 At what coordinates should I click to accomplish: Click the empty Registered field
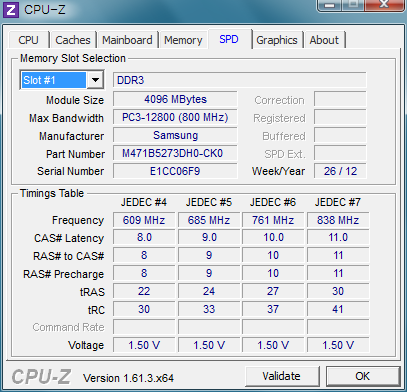340,117
